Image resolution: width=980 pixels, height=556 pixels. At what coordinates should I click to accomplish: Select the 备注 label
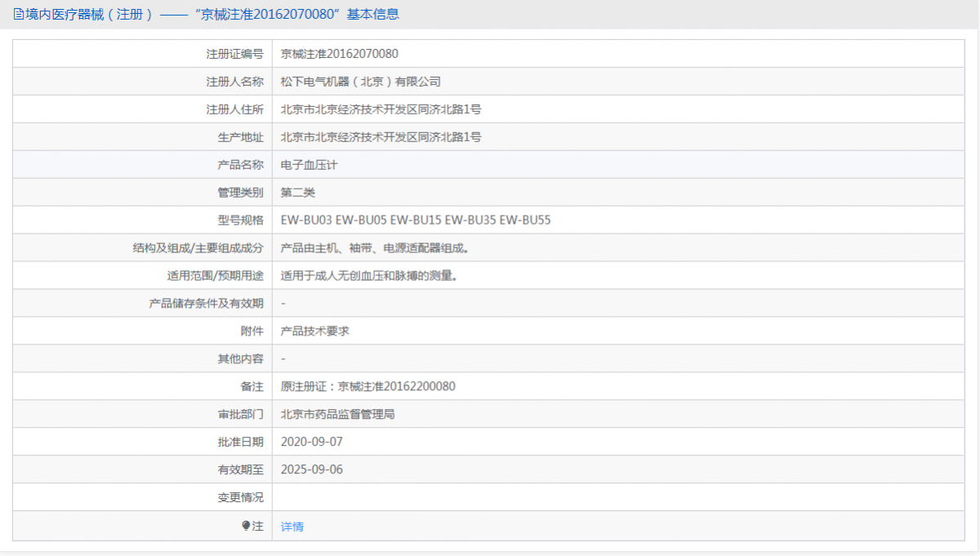(252, 387)
